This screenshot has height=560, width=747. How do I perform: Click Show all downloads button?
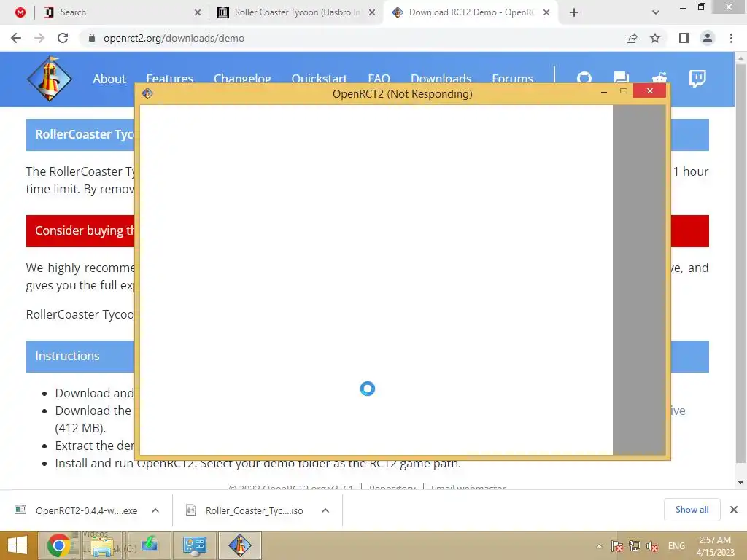click(692, 510)
